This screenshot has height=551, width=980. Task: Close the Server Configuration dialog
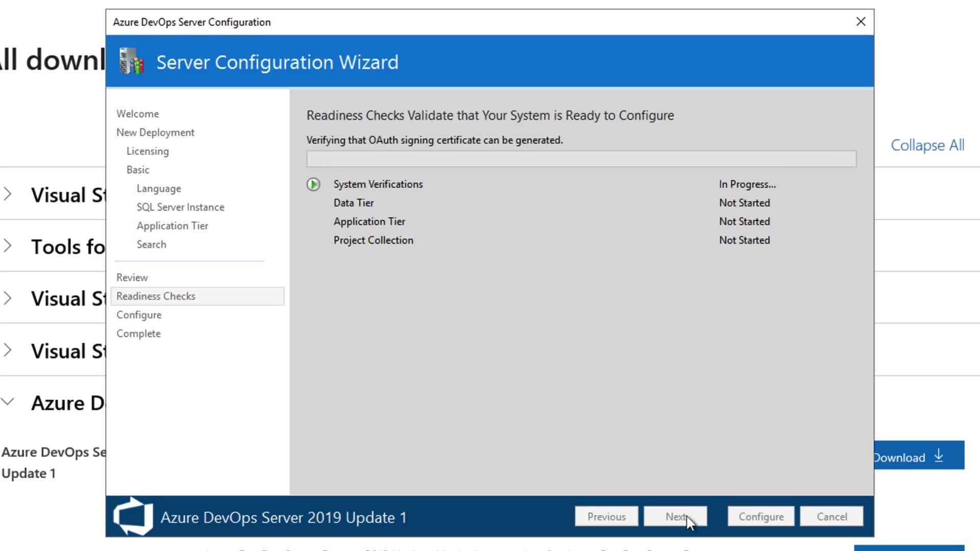coord(861,21)
